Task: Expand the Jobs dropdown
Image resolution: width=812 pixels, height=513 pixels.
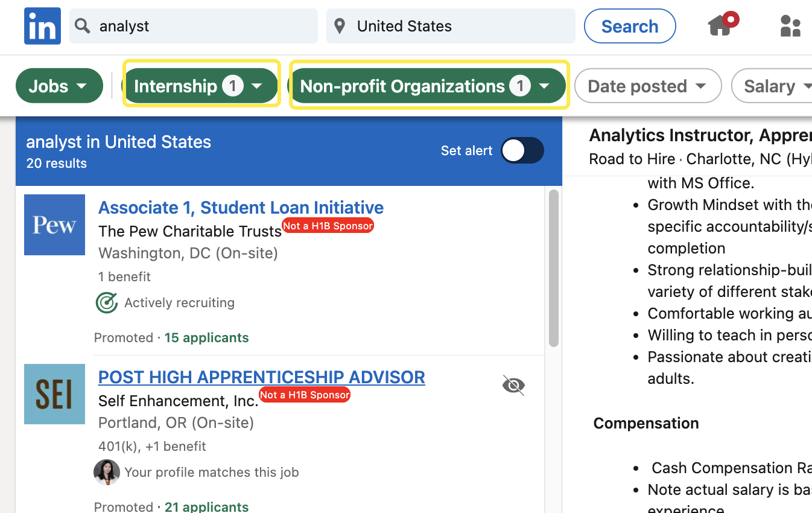Action: [59, 86]
